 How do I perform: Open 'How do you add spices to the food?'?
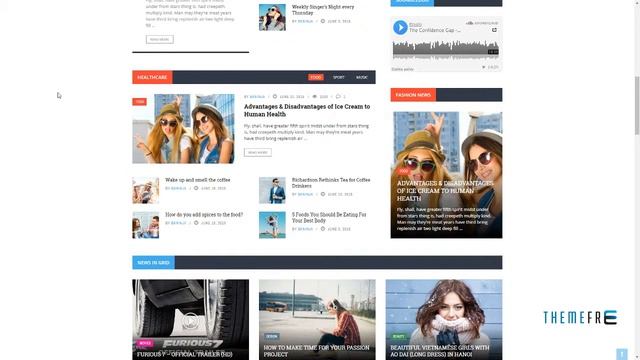click(x=204, y=215)
